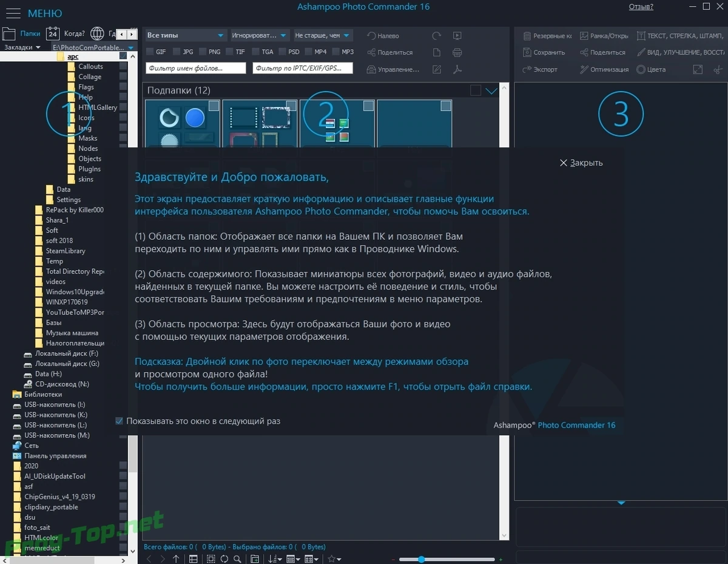Click the Папки folder icon tab
The height and width of the screenshot is (564, 728).
pyautogui.click(x=22, y=33)
